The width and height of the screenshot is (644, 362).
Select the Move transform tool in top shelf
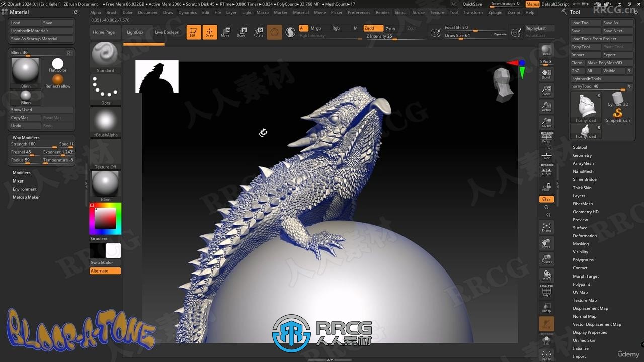(x=225, y=32)
